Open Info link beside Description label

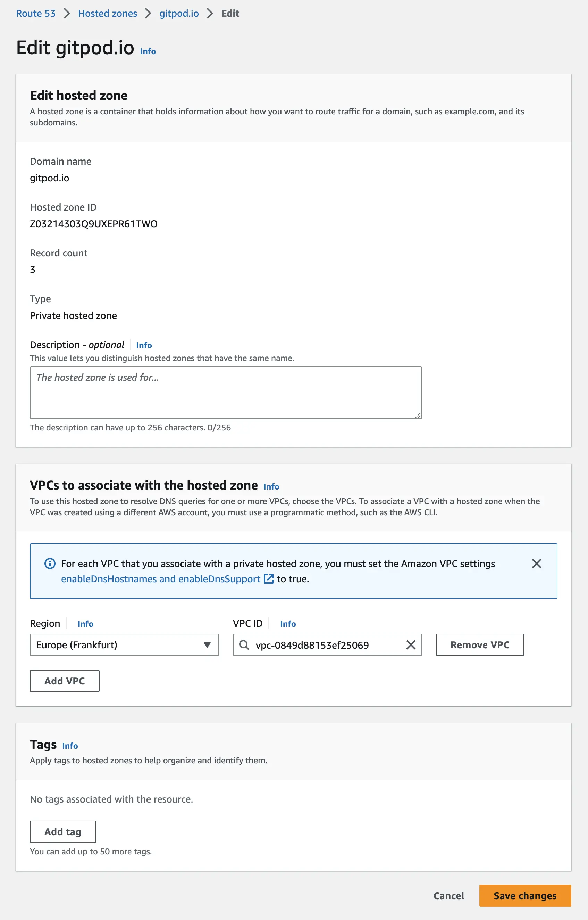pyautogui.click(x=144, y=345)
